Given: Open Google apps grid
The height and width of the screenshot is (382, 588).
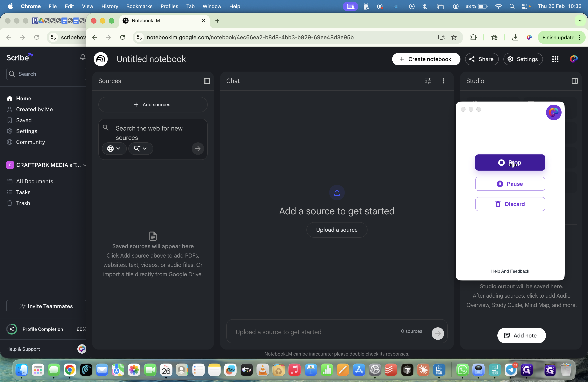Looking at the screenshot, I should coord(555,59).
